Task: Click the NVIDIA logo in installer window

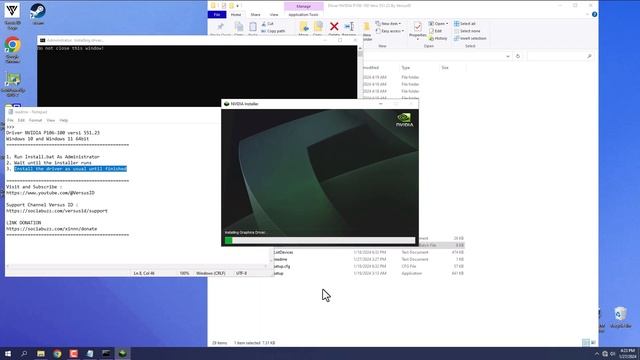Action: (404, 120)
